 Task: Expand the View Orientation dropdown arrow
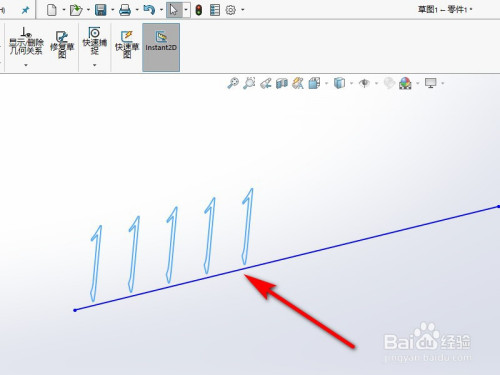coord(326,83)
